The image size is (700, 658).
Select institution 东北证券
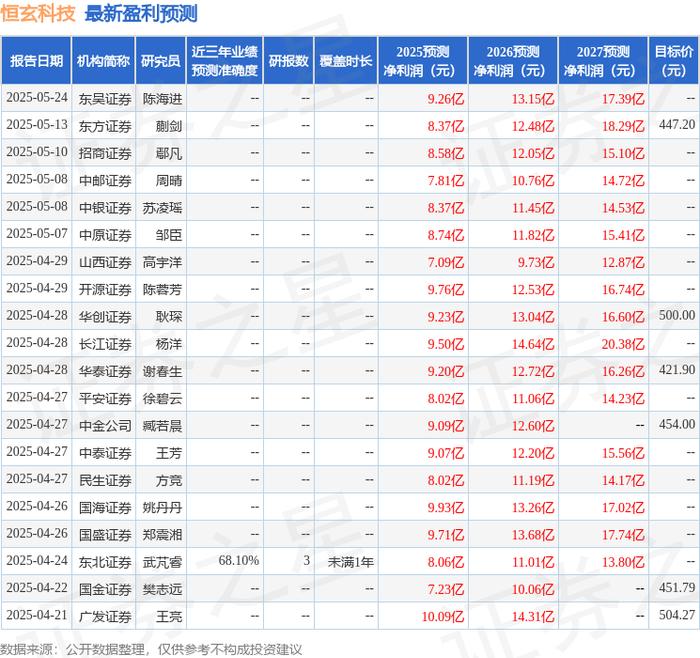(x=105, y=562)
